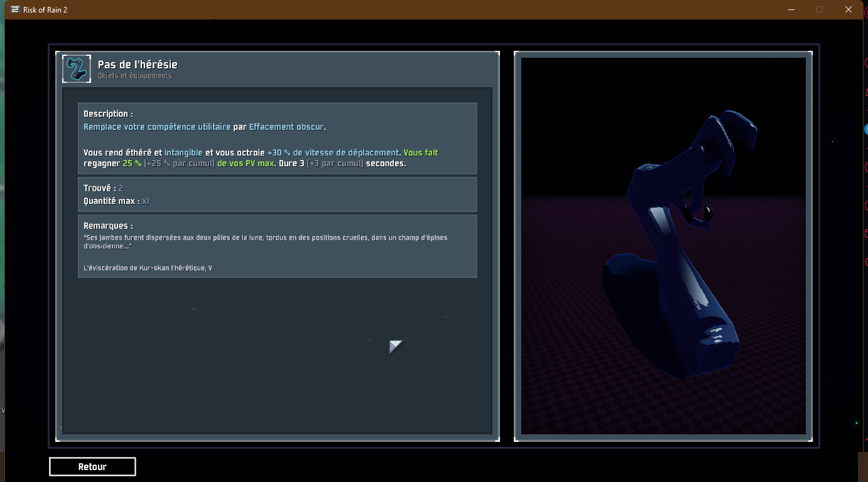The height and width of the screenshot is (482, 868).
Task: Click the "Remarques :" section header
Action: pyautogui.click(x=108, y=226)
